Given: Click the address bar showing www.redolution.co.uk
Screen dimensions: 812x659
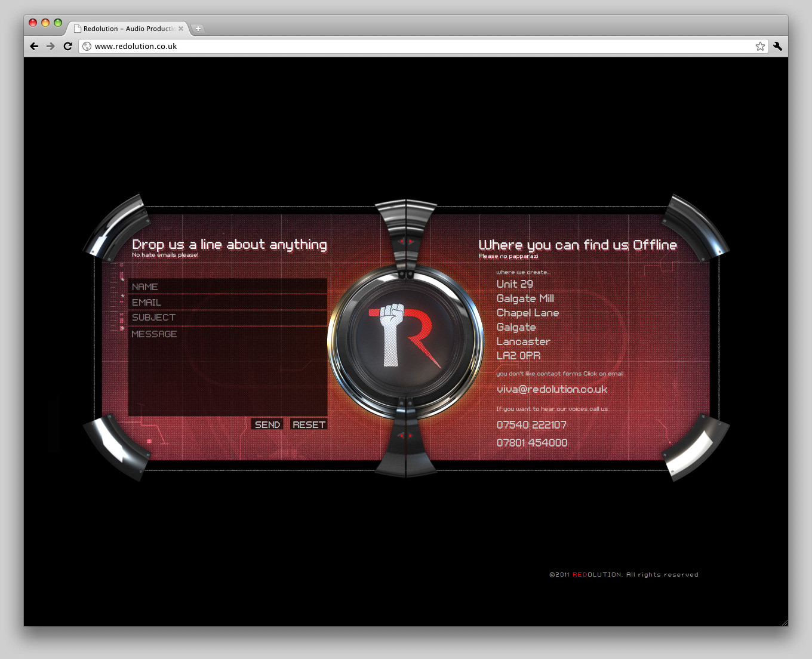Looking at the screenshot, I should tap(418, 47).
